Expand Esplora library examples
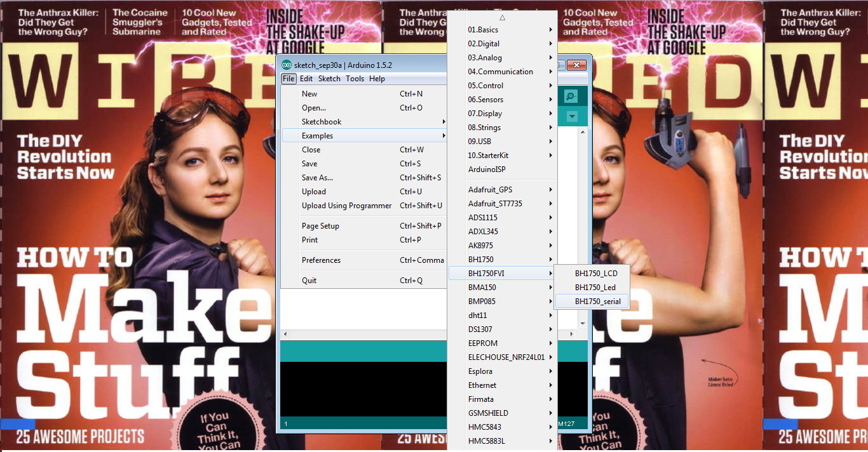The image size is (868, 452). click(x=502, y=371)
